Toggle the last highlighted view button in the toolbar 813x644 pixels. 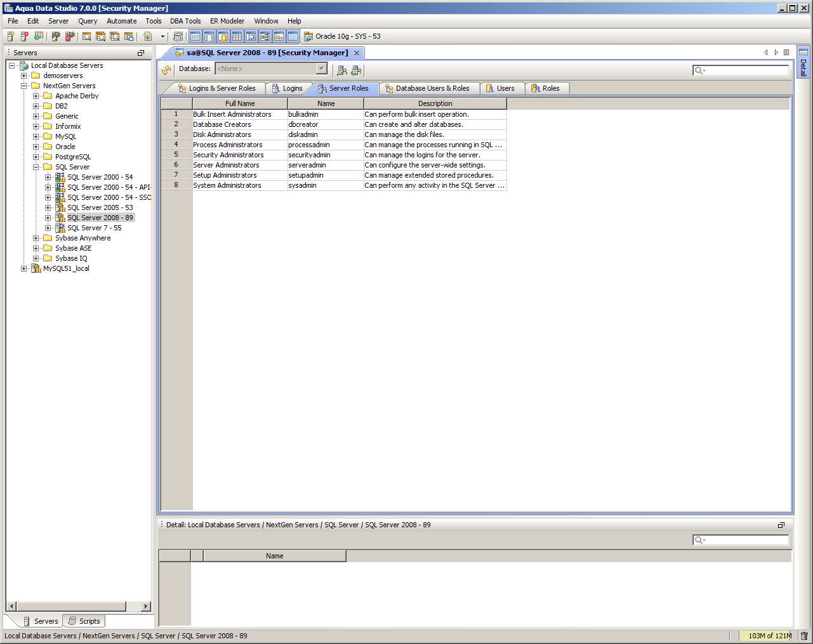coord(293,36)
